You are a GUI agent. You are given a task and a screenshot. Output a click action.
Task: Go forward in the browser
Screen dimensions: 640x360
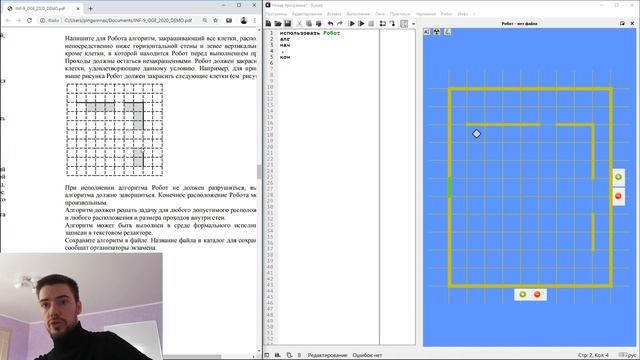click(18, 20)
